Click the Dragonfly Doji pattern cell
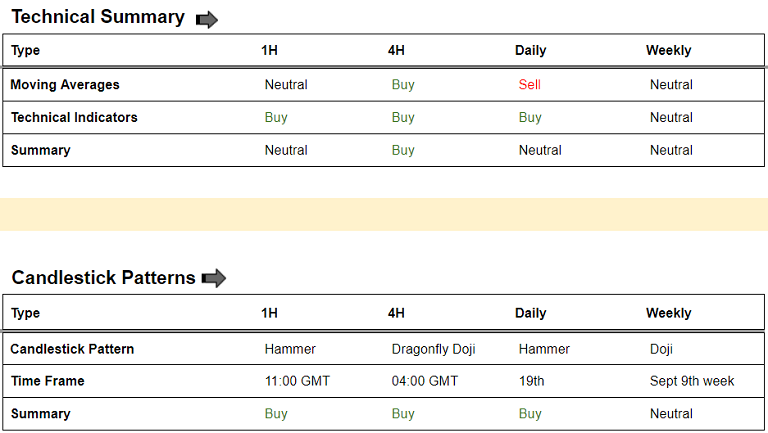The width and height of the screenshot is (768, 433). [x=433, y=349]
